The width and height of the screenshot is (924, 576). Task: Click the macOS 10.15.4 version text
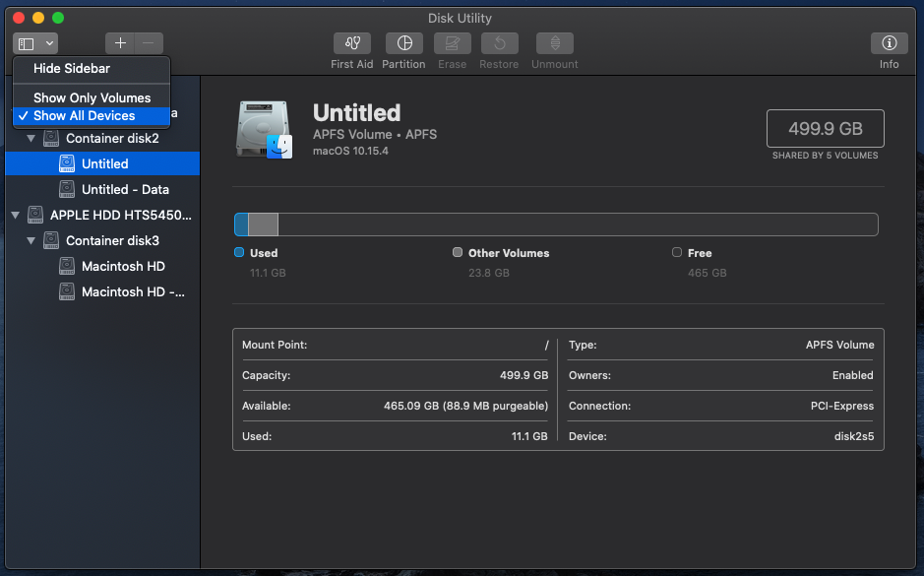pyautogui.click(x=350, y=151)
